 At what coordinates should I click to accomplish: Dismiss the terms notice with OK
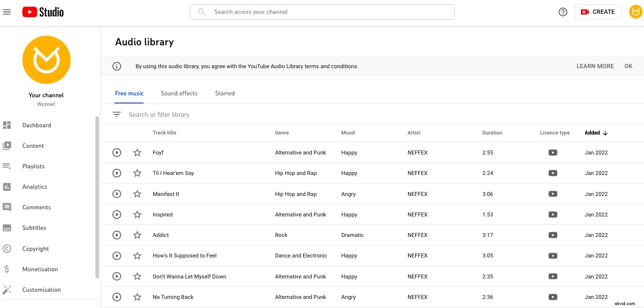[628, 66]
